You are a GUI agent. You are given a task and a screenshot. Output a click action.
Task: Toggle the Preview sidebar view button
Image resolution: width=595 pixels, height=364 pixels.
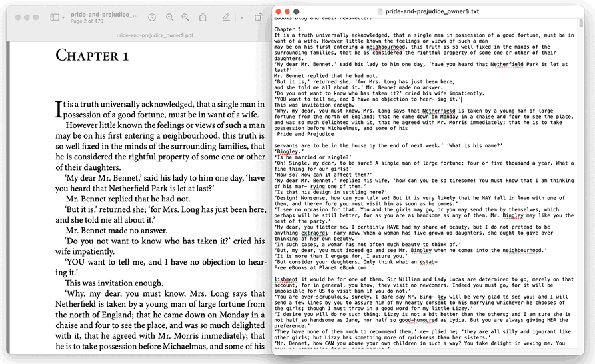pyautogui.click(x=55, y=17)
